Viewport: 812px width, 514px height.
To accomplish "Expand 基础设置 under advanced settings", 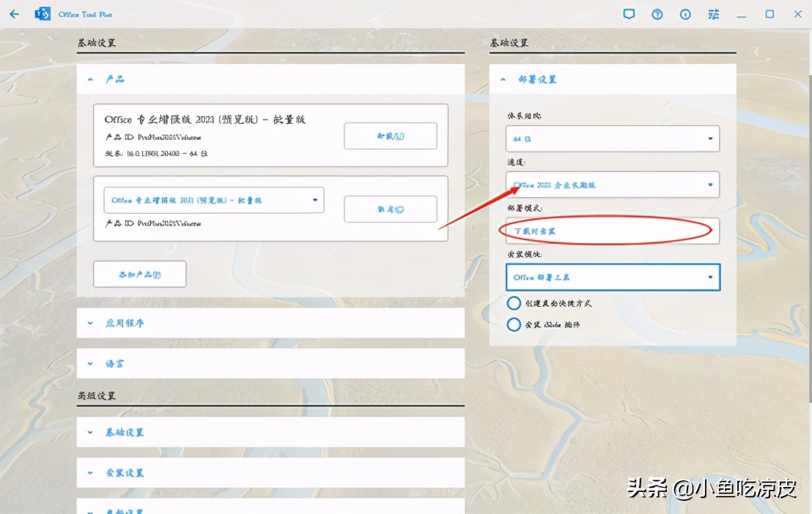I will tap(270, 432).
